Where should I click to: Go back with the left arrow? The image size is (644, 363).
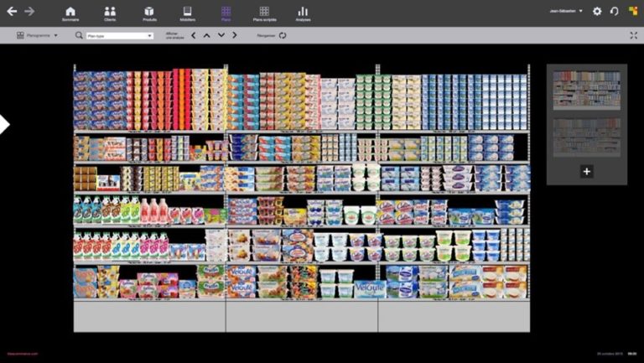(12, 11)
